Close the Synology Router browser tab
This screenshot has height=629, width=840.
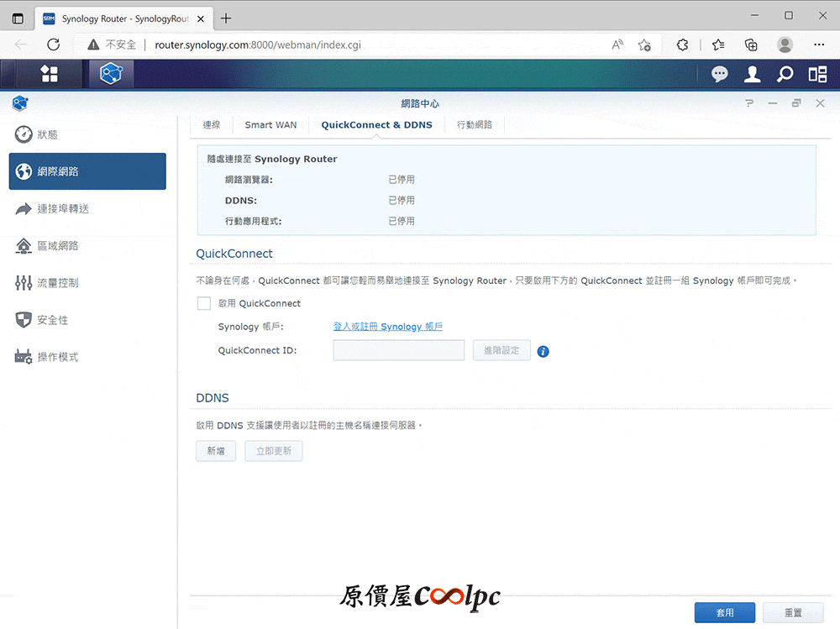click(201, 18)
